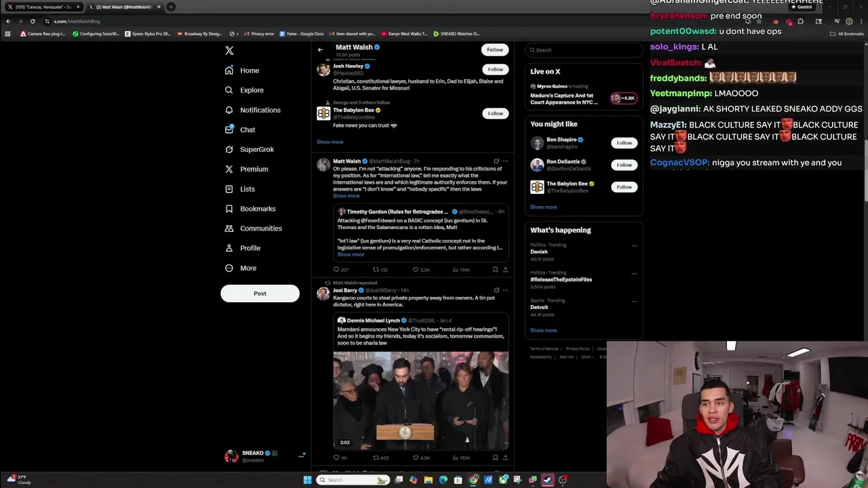The width and height of the screenshot is (868, 488).
Task: Expand Show more under The Babylon Bee suggestion
Action: 330,142
